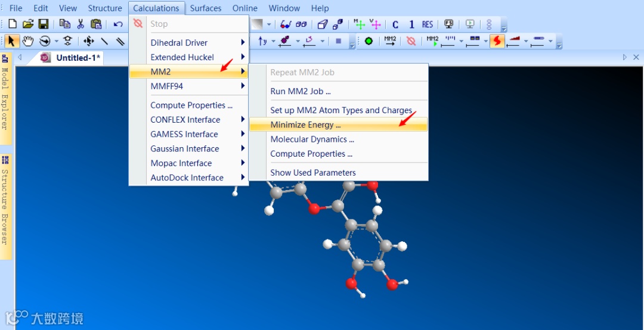Click the stacked rings icon in the toolbar
Image resolution: width=644 pixels, height=330 pixels.
489,24
